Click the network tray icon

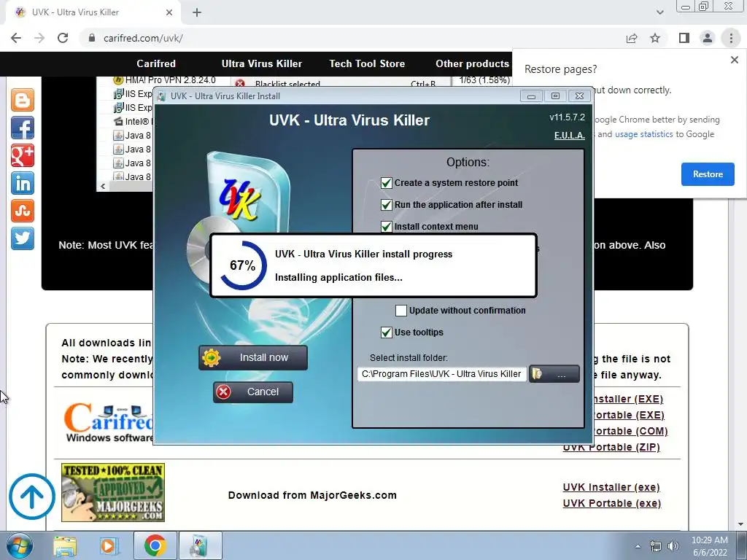pyautogui.click(x=656, y=546)
